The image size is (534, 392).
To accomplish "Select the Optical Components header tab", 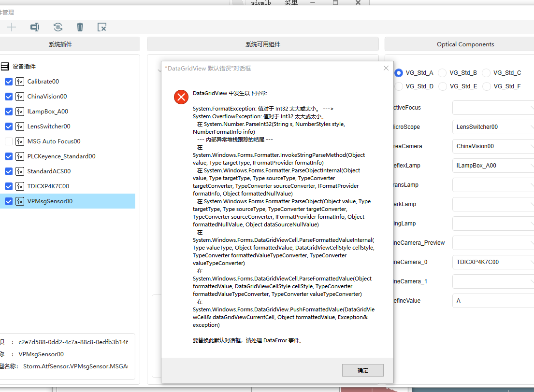I will pyautogui.click(x=465, y=44).
